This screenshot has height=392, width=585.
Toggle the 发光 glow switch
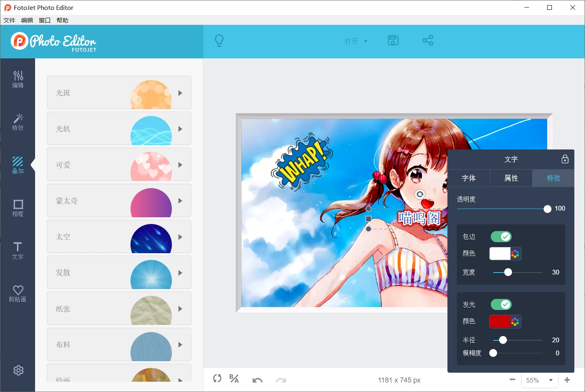[x=501, y=304]
